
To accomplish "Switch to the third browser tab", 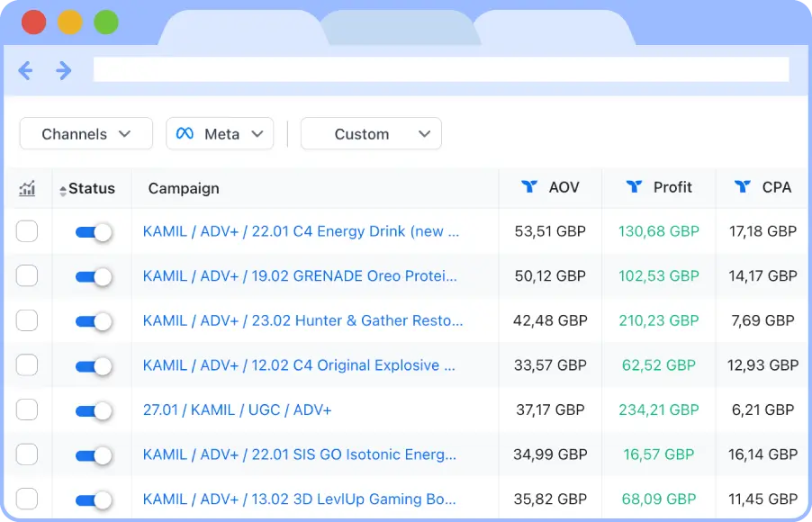I will (551, 28).
